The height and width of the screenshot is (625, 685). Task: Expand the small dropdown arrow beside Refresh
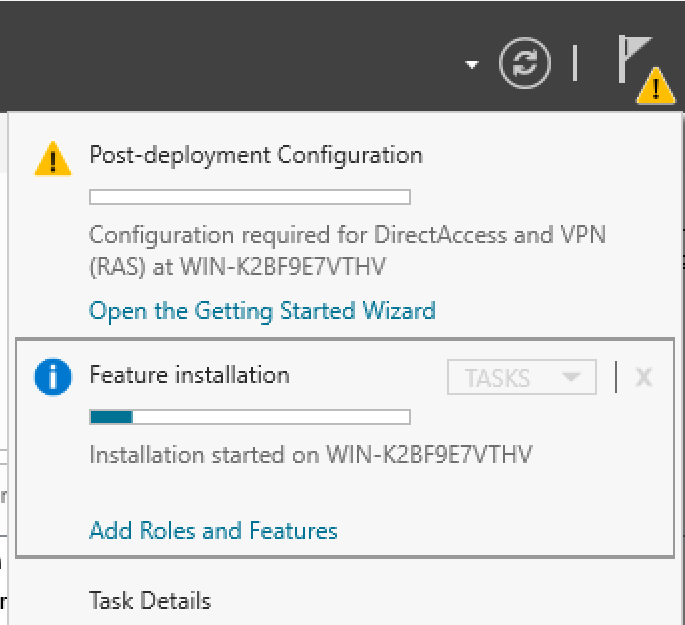[x=472, y=65]
